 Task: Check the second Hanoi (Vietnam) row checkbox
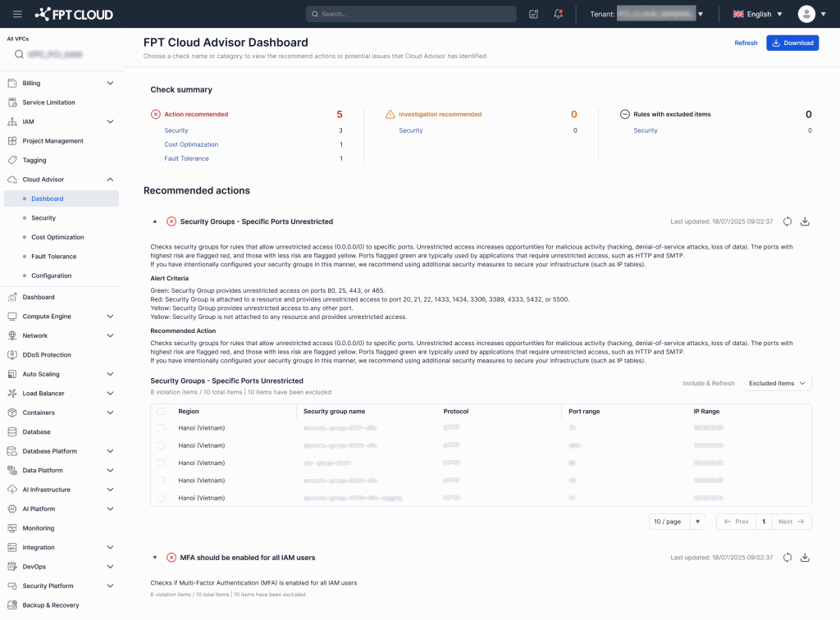(161, 445)
